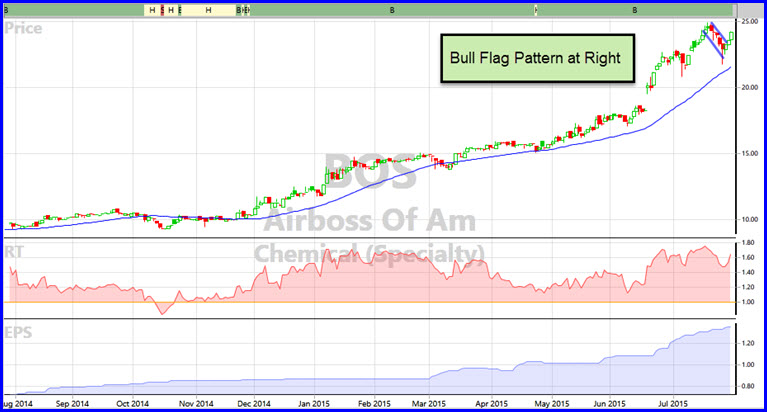Click the 'Jan 2015' date label
This screenshot has height=412, width=767.
pyautogui.click(x=314, y=404)
